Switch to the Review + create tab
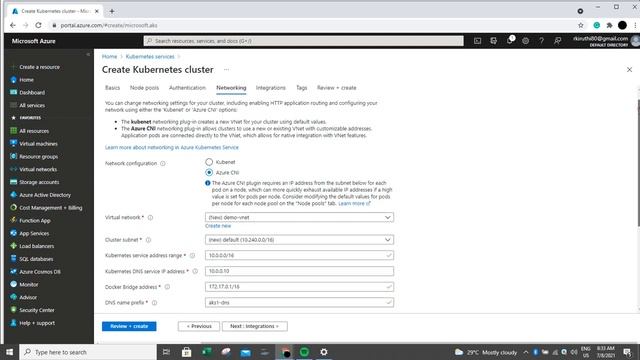Screen dimensions: 640x360 tap(337, 88)
